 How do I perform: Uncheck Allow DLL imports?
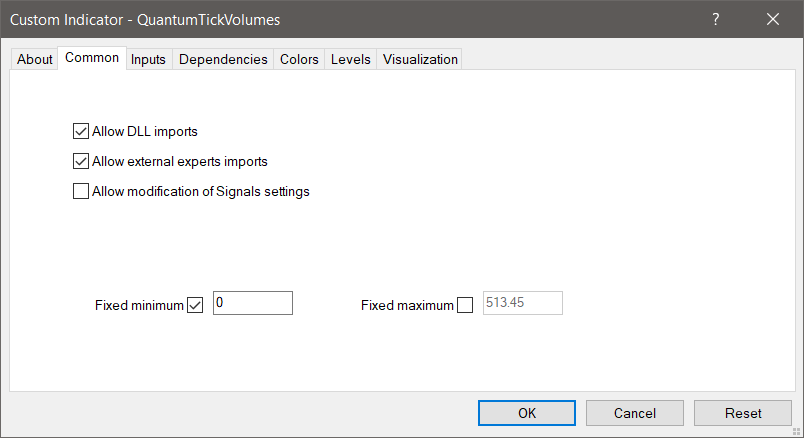81,131
